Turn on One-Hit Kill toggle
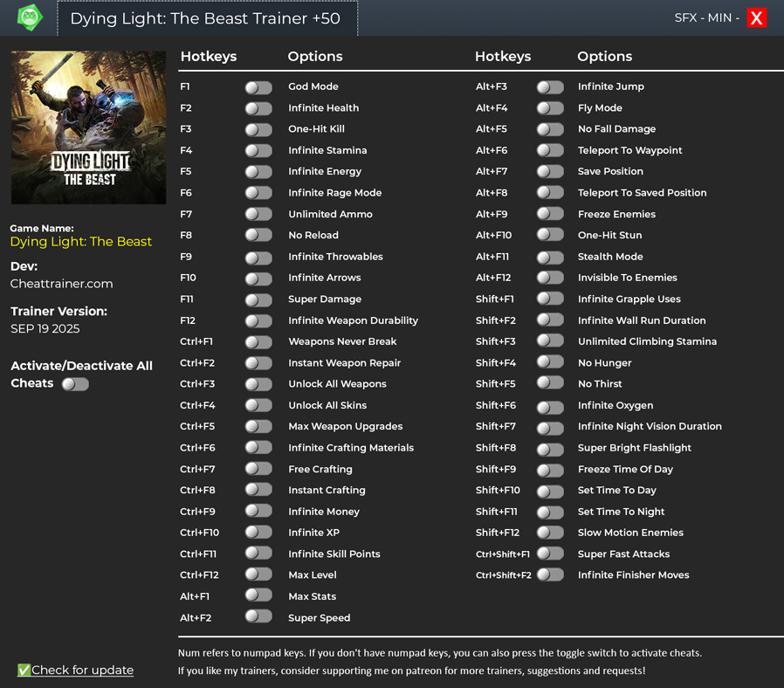The height and width of the screenshot is (688, 784). pos(258,129)
